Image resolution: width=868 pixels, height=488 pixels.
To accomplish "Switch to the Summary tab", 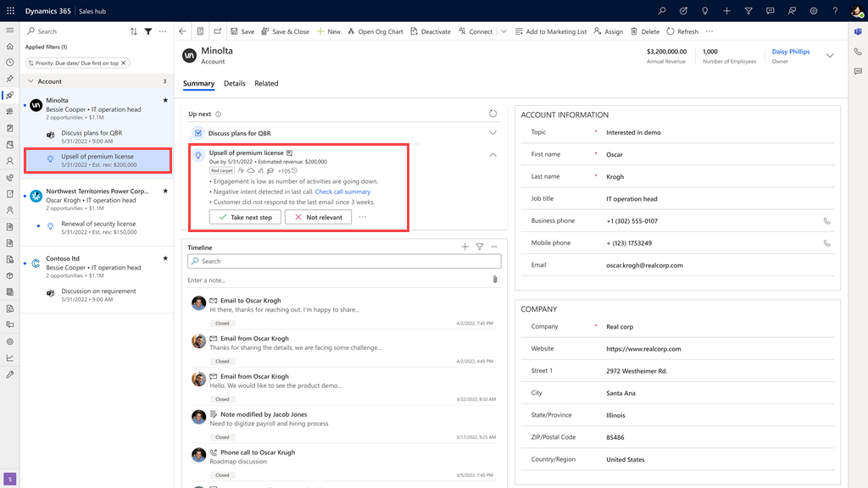I will pos(198,84).
